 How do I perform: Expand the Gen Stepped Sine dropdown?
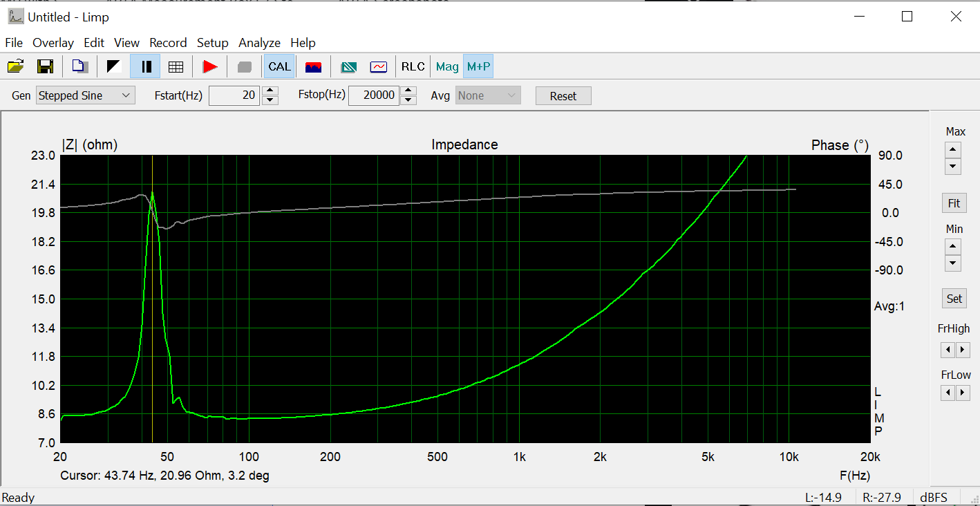[86, 95]
